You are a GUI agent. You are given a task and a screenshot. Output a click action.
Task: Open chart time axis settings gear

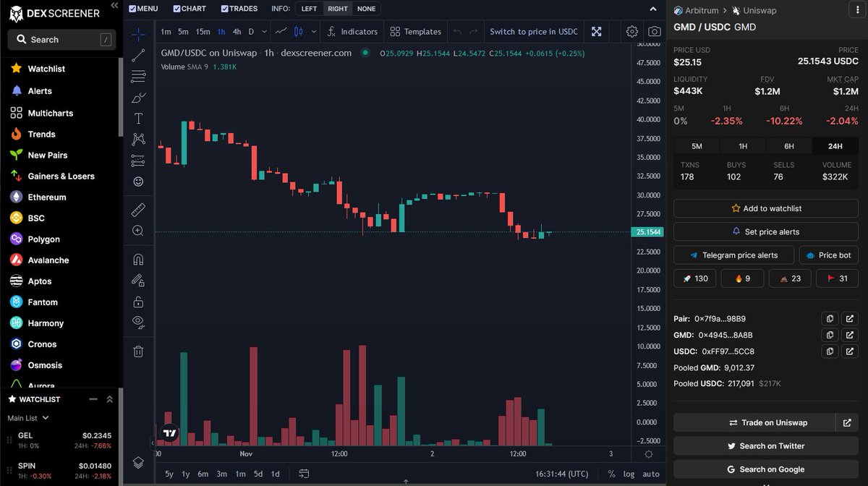pyautogui.click(x=649, y=454)
